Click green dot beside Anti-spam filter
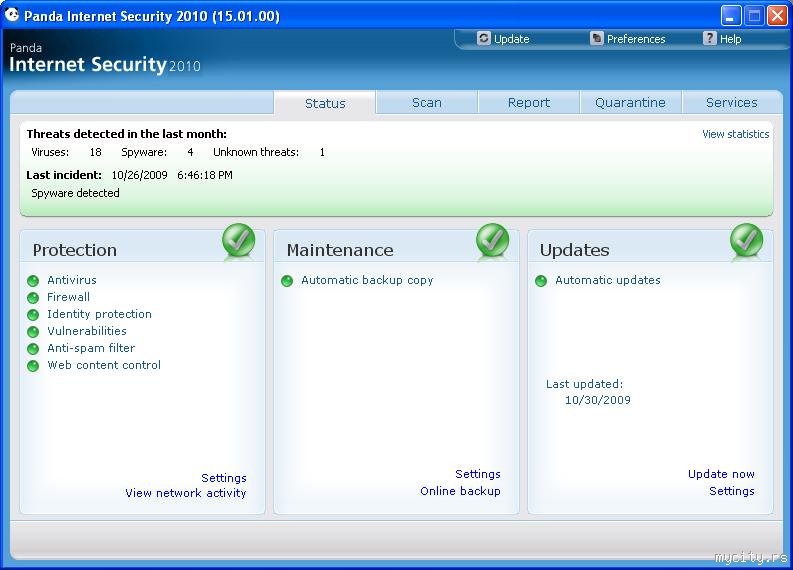 click(33, 349)
